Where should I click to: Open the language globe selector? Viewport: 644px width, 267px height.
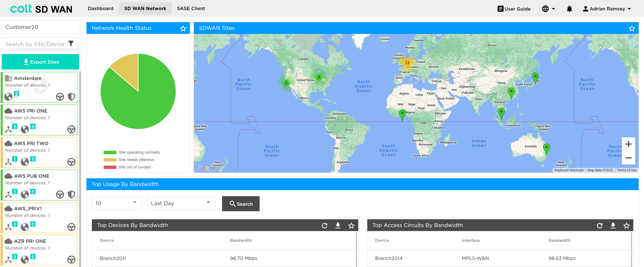click(x=548, y=9)
